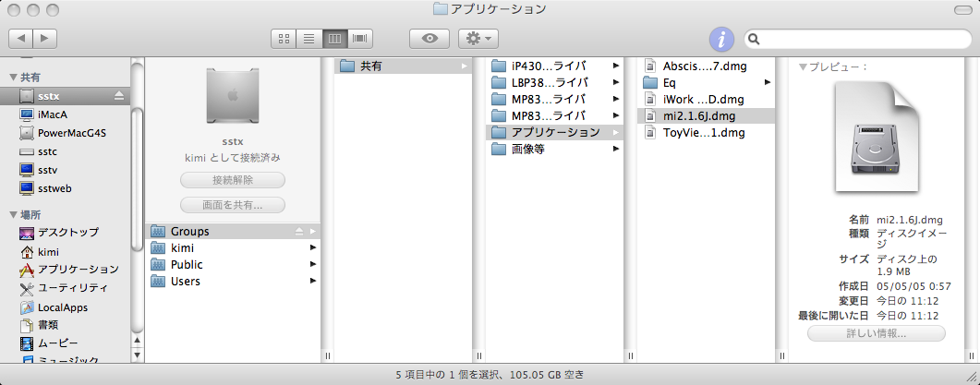Open kimi home folder in sidebar
980x385 pixels.
[x=48, y=251]
